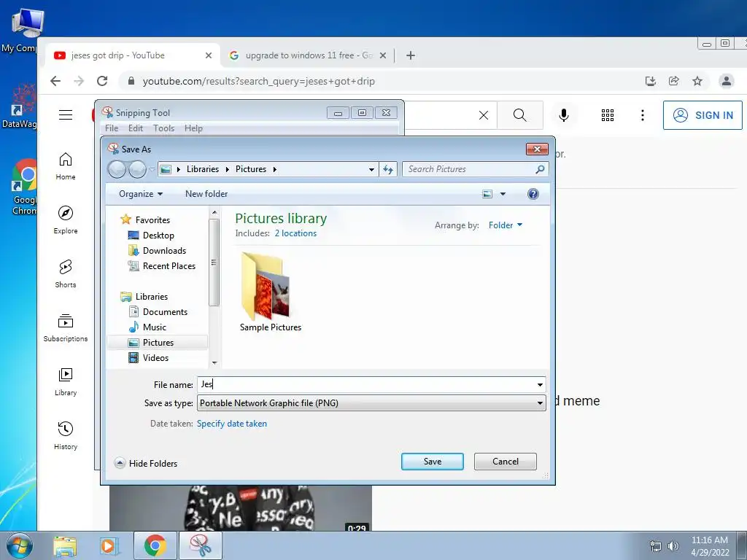Open the Snipping Tool Tools menu

click(163, 128)
